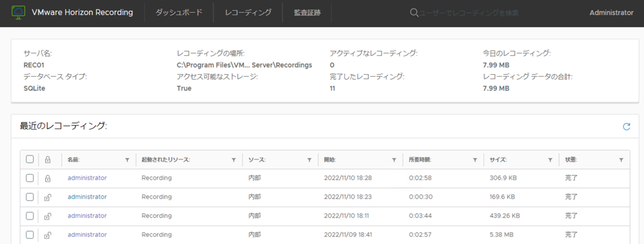Open filter for ソース column
The width and height of the screenshot is (644, 244).
310,160
